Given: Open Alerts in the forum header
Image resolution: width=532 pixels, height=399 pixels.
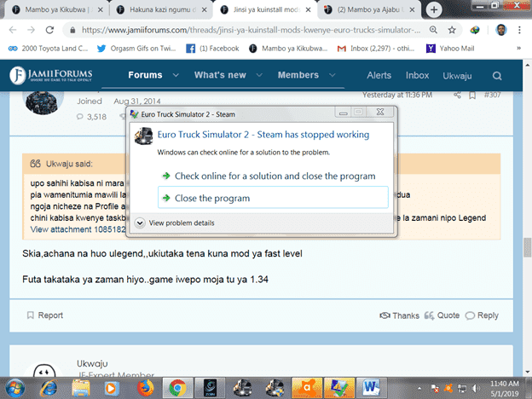Looking at the screenshot, I should click(x=379, y=75).
